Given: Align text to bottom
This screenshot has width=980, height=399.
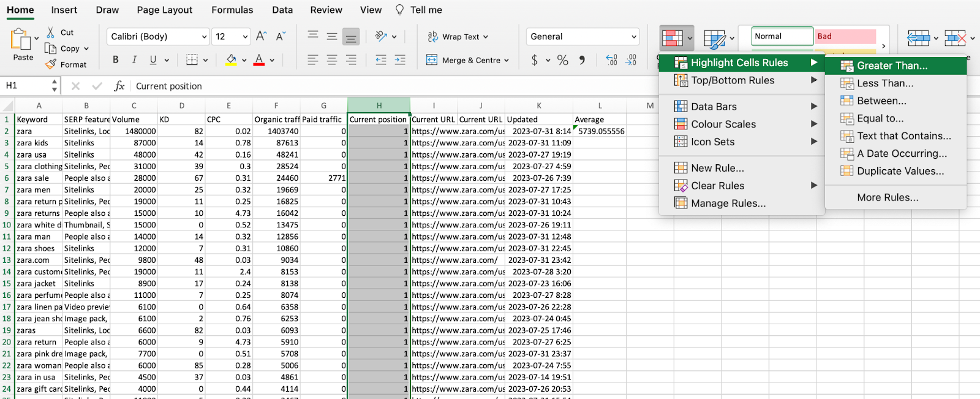Looking at the screenshot, I should (x=351, y=36).
